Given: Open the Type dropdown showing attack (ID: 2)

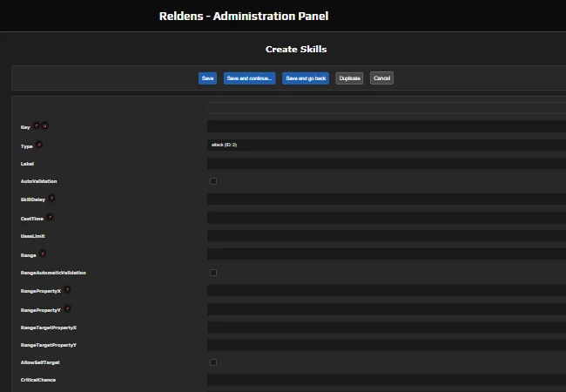Looking at the screenshot, I should click(x=387, y=145).
